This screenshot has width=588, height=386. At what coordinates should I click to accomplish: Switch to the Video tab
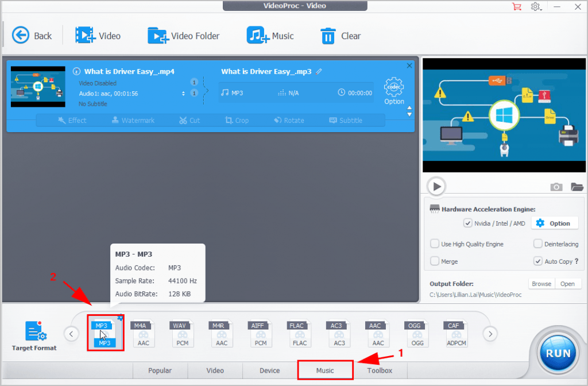click(215, 370)
